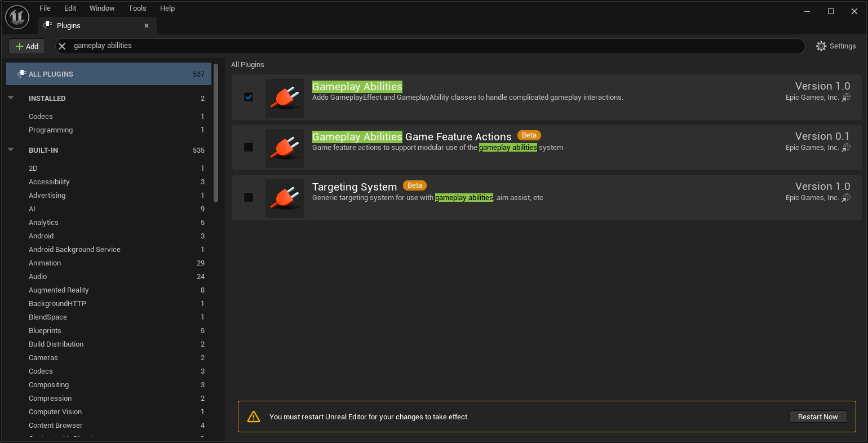
Task: Click the warning triangle icon in restart banner
Action: 254,417
